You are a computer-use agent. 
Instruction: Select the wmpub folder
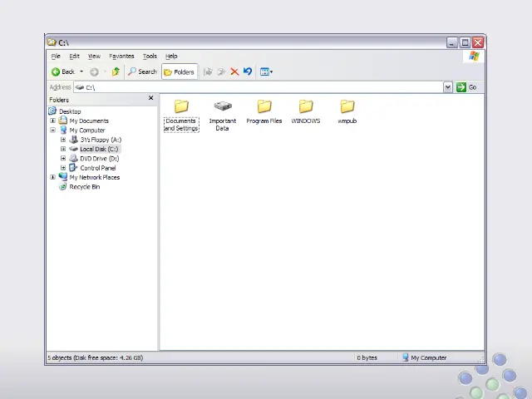tap(347, 107)
